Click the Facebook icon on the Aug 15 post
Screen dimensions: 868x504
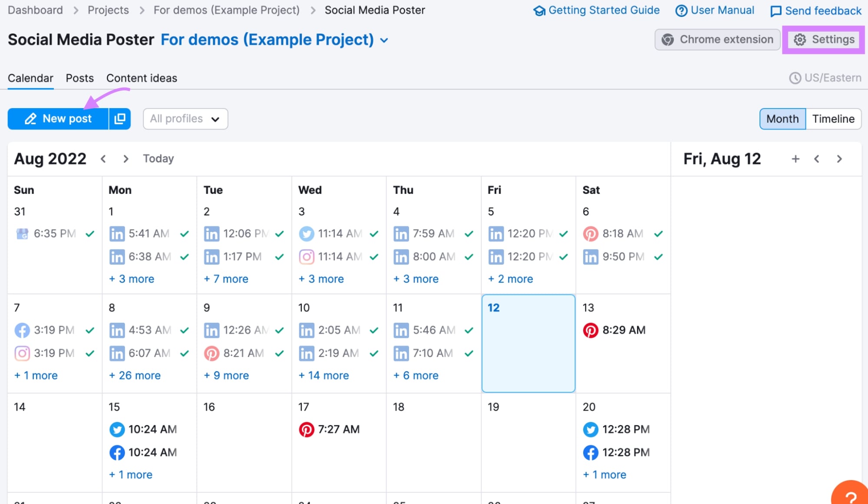[x=117, y=452]
